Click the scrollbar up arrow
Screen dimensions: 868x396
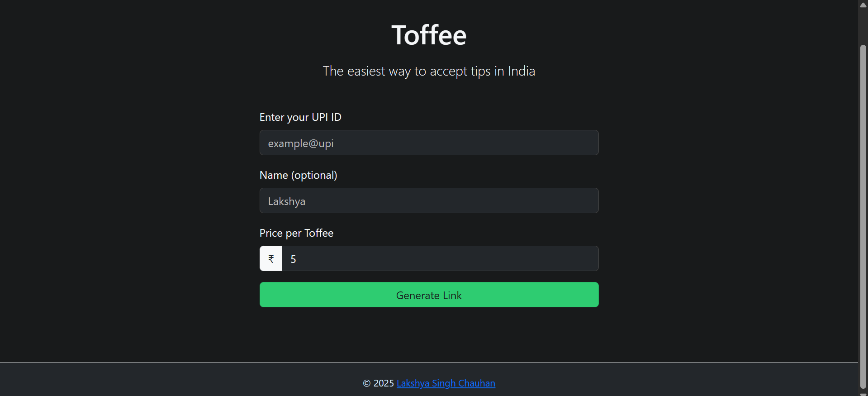point(863,5)
